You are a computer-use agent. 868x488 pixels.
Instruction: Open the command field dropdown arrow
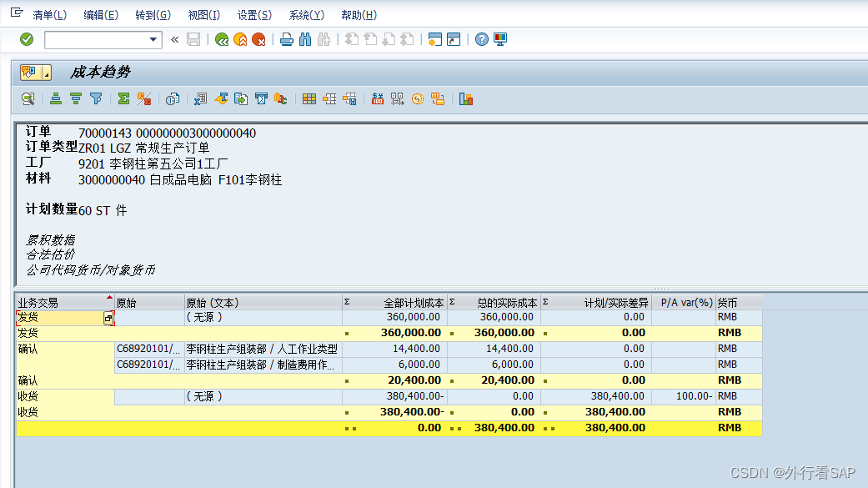[x=153, y=39]
